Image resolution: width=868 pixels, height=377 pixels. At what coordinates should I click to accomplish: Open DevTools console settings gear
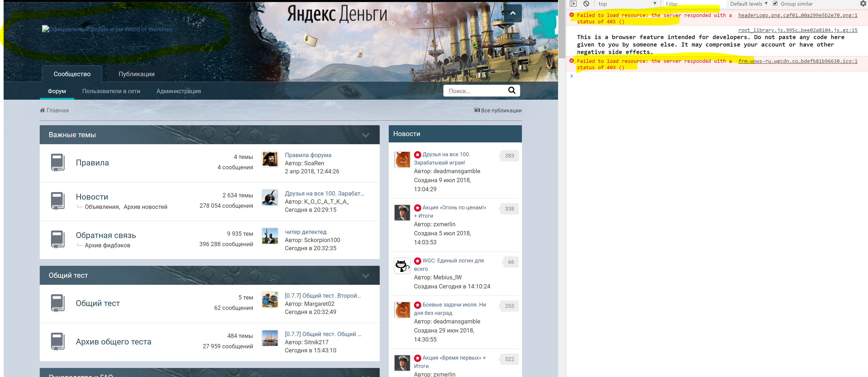coord(863,4)
